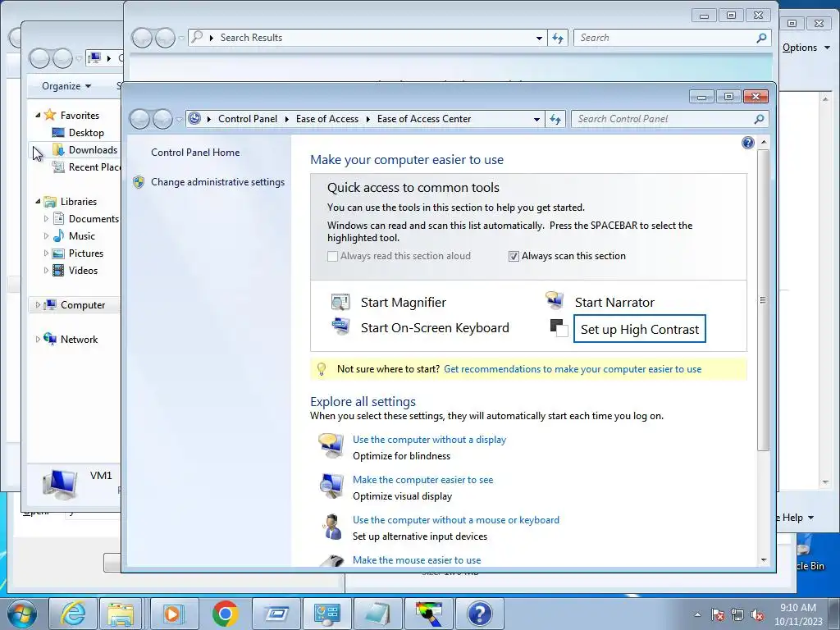Click the search magnifier in Search Control Panel
Screen dimensions: 840x630
[759, 119]
